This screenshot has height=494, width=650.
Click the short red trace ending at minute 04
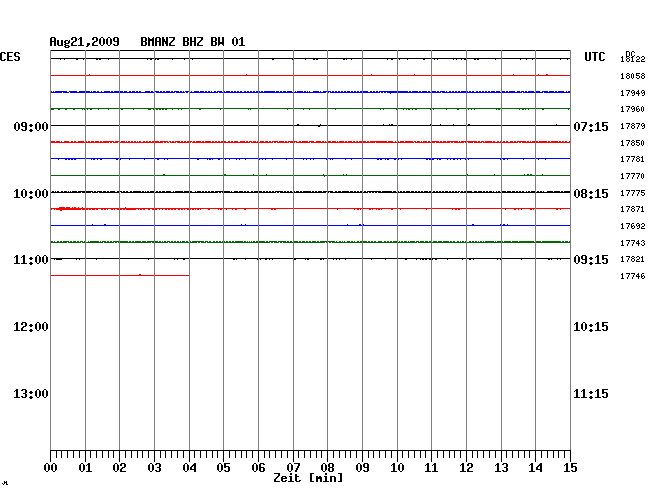coord(120,275)
